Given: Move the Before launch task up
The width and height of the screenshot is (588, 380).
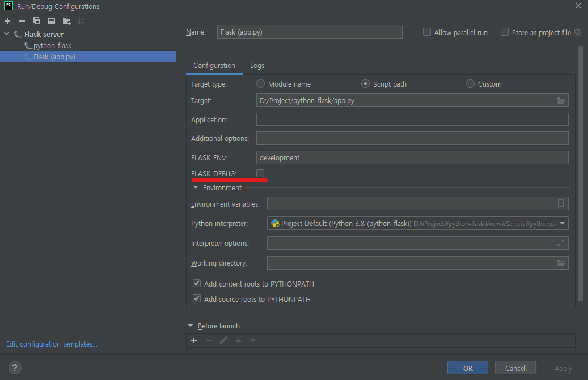Looking at the screenshot, I should 238,340.
